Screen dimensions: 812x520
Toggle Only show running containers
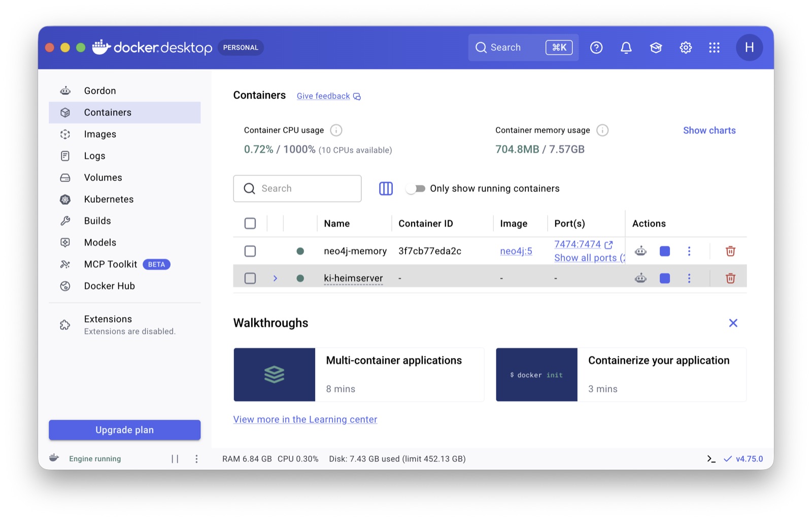tap(415, 189)
